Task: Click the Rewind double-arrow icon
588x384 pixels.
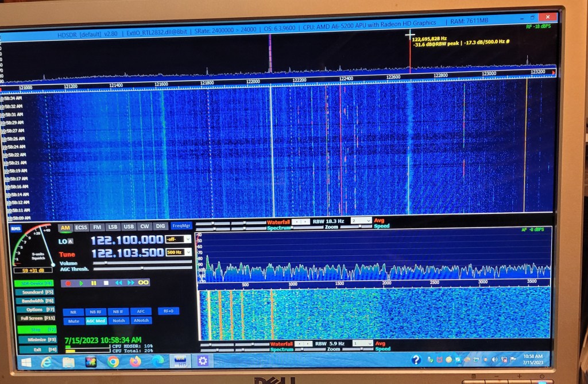Action: tap(119, 283)
